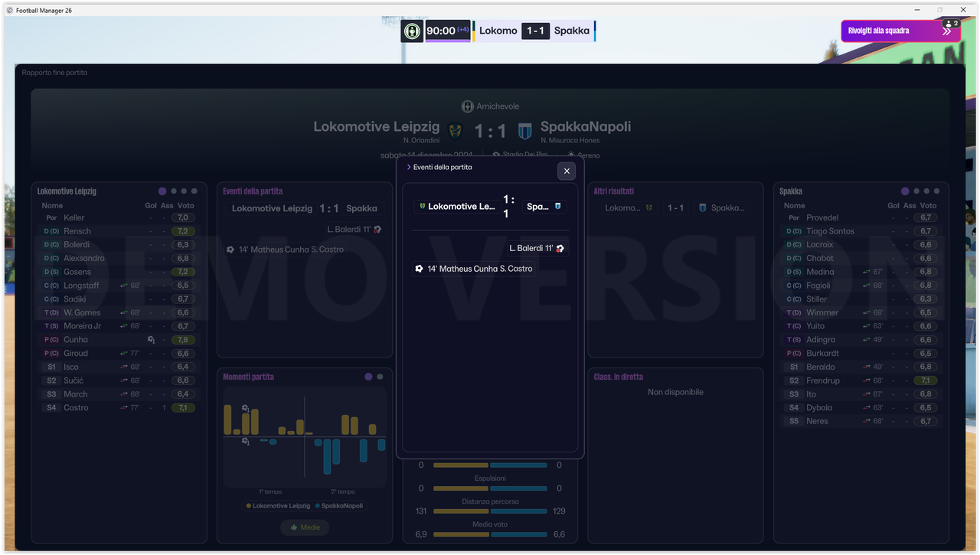Select the L. Balerdi 11' event in popup
This screenshot has height=555, width=980.
point(537,249)
